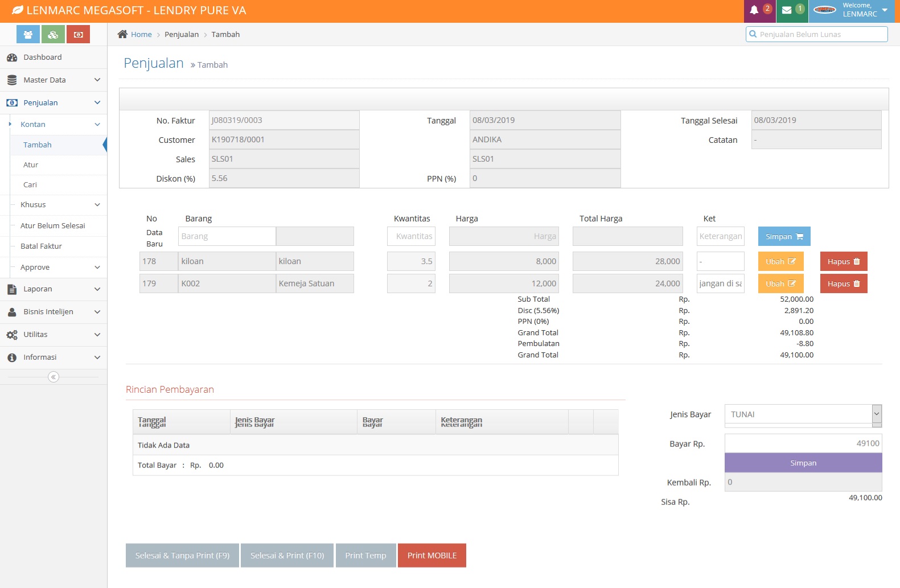Click Ubah for the kiloan row
This screenshot has width=900, height=588.
[x=780, y=261]
